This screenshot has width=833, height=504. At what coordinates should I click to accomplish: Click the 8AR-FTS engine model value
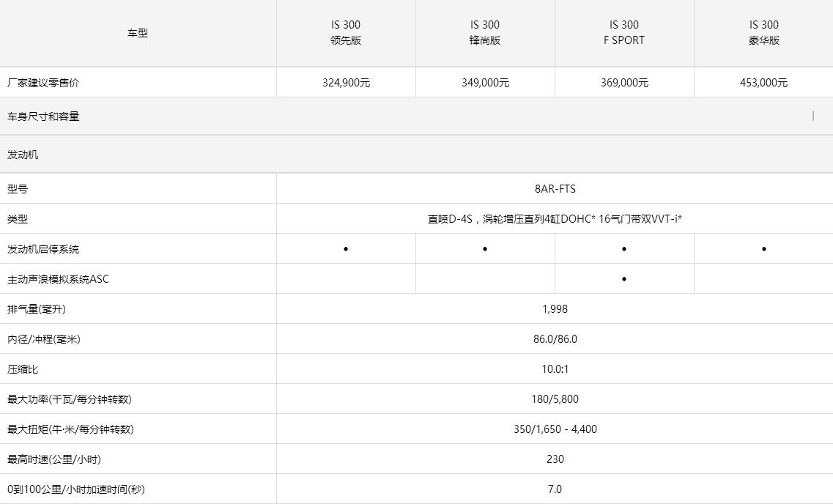[555, 188]
